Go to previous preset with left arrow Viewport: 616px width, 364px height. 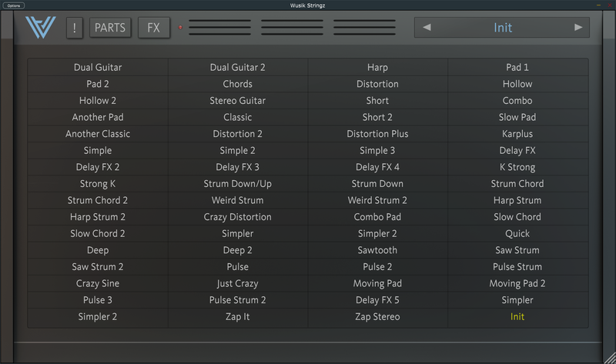pos(427,27)
